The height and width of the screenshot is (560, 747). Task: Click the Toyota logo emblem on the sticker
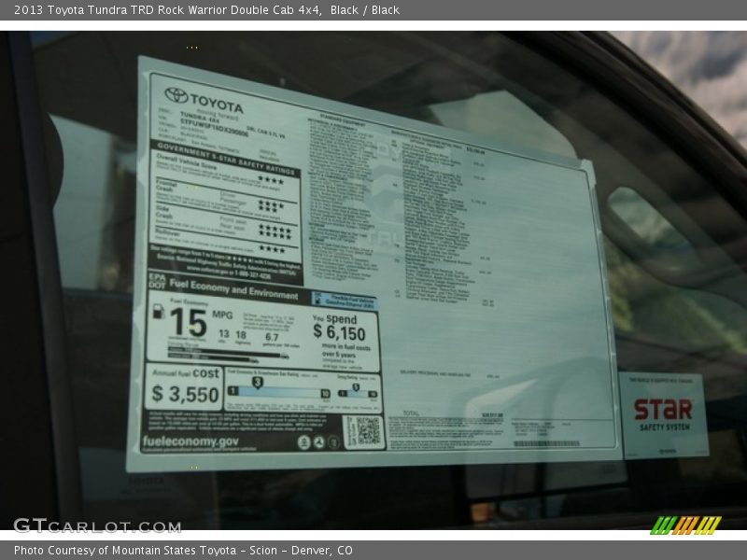point(176,95)
